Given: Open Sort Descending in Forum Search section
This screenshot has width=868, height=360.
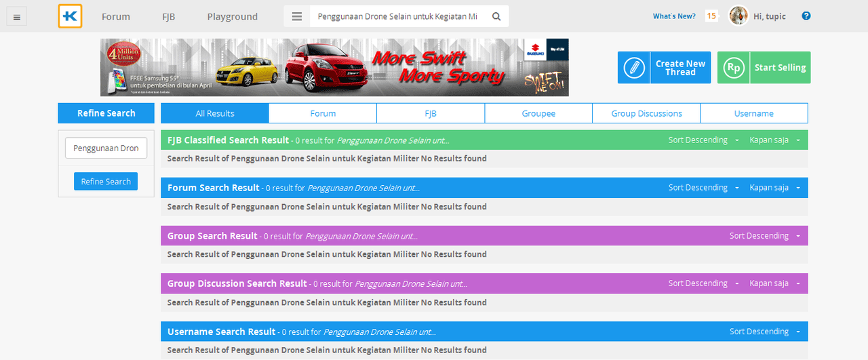Looking at the screenshot, I should [703, 188].
